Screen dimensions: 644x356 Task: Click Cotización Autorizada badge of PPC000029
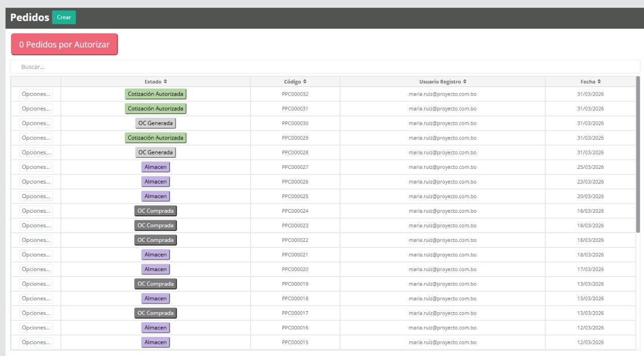pyautogui.click(x=155, y=138)
